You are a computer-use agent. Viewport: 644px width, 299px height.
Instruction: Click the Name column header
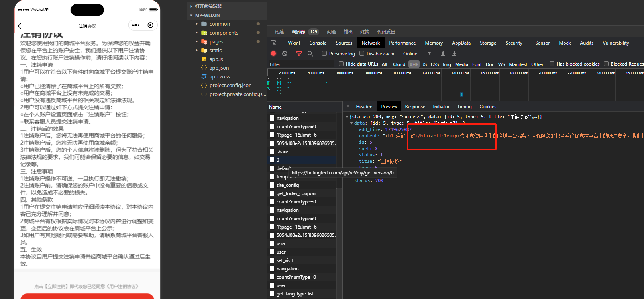tap(275, 107)
